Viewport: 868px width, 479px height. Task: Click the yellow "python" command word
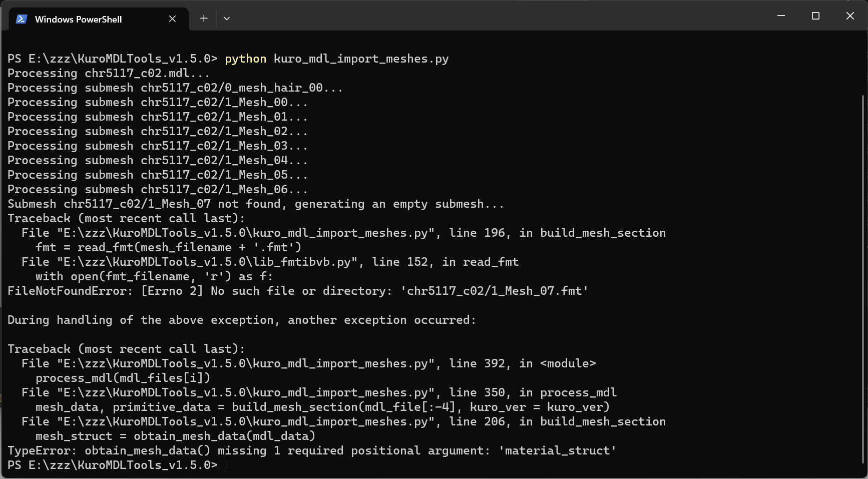tap(245, 59)
